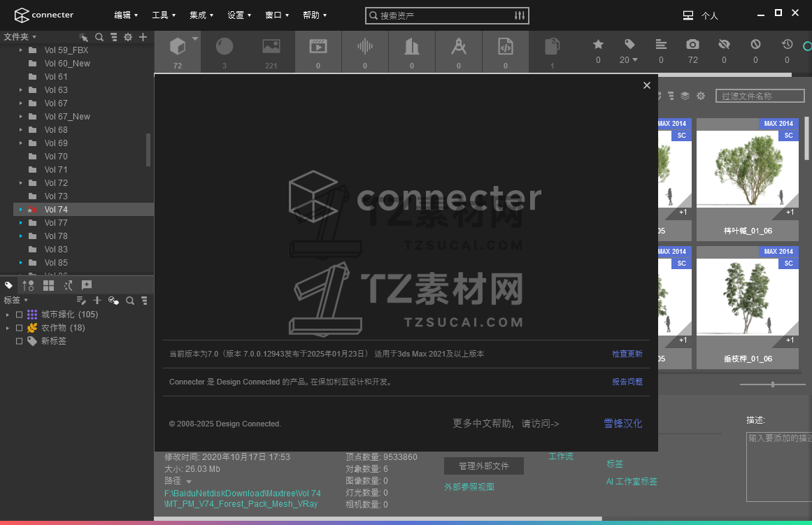Image resolution: width=812 pixels, height=525 pixels.
Task: Click the layers stack icon in asset toolbar
Action: pos(685,96)
